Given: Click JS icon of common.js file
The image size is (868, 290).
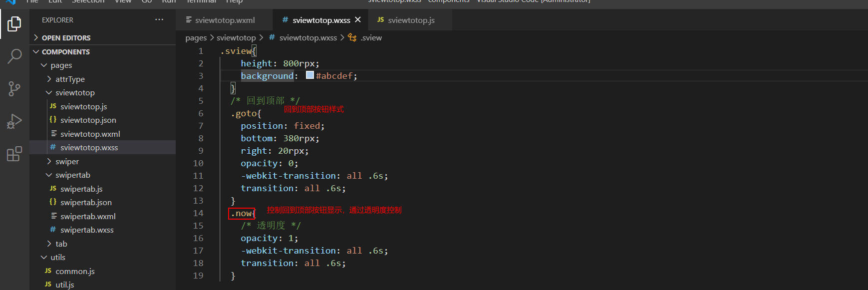Looking at the screenshot, I should [48, 271].
